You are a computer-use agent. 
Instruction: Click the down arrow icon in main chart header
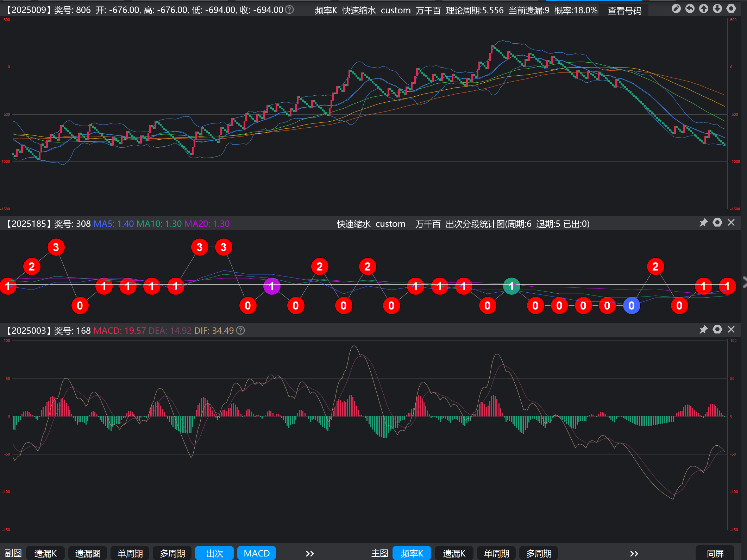tap(717, 9)
